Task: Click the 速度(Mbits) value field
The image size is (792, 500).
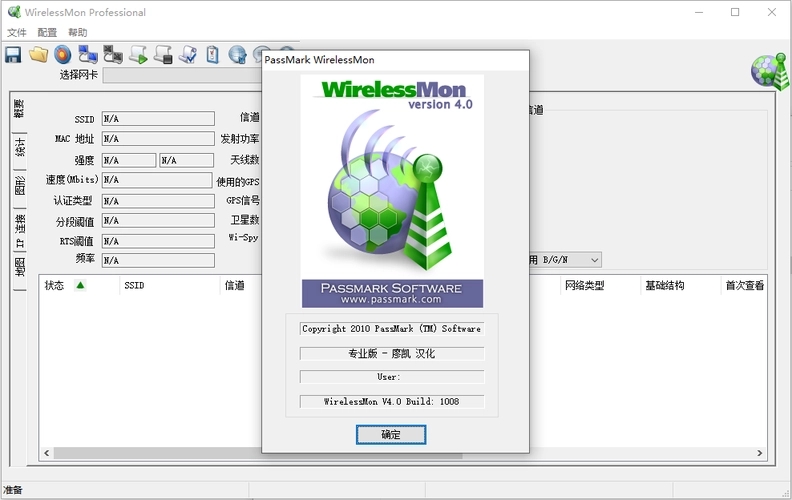Action: click(157, 180)
